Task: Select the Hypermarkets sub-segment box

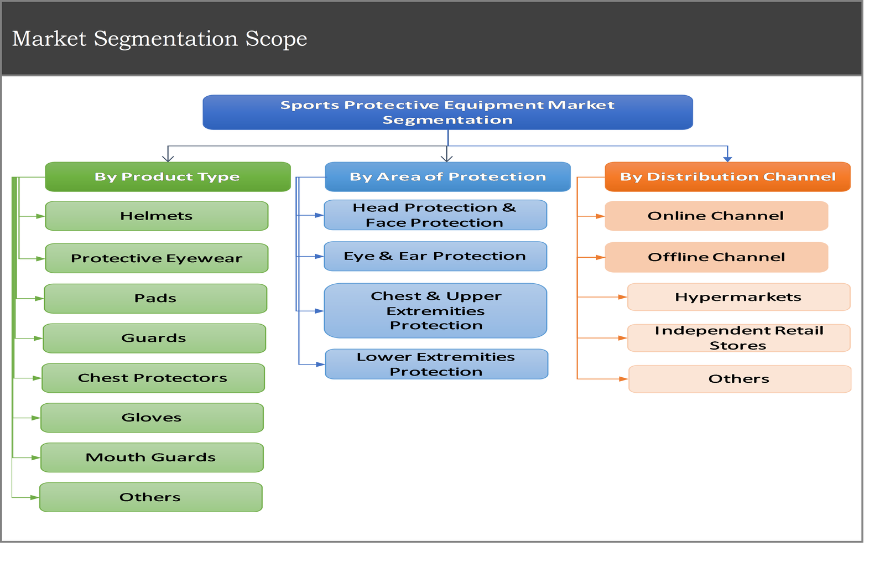Action: (x=738, y=297)
